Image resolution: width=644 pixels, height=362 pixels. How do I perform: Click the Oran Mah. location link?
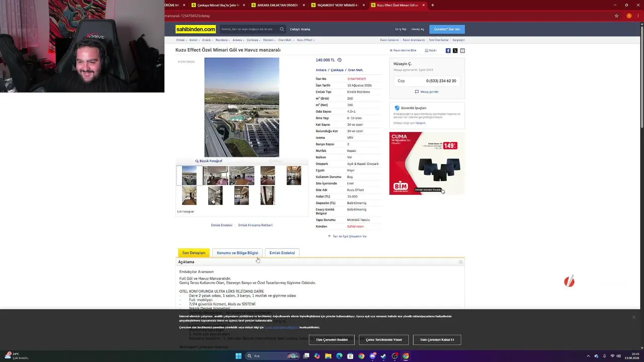click(x=356, y=70)
